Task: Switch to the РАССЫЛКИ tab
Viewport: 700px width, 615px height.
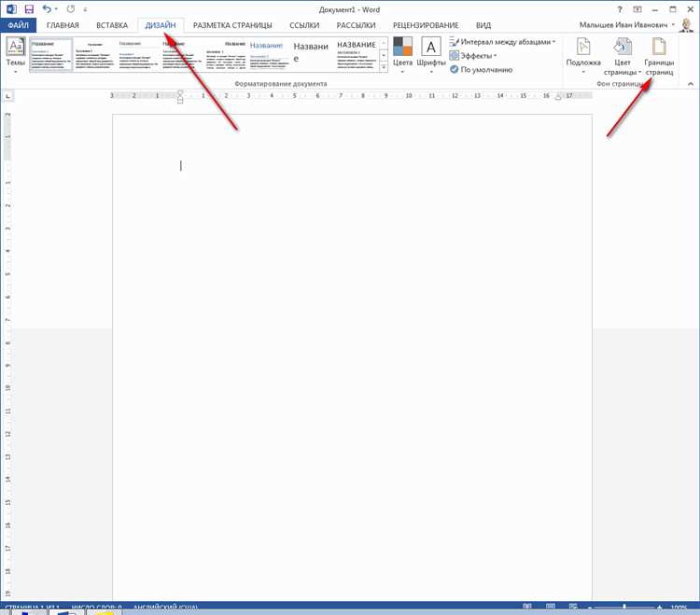Action: coord(356,25)
